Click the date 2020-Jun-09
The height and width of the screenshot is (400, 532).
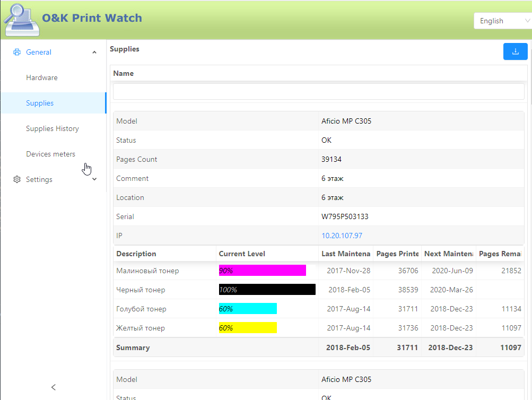click(x=452, y=271)
